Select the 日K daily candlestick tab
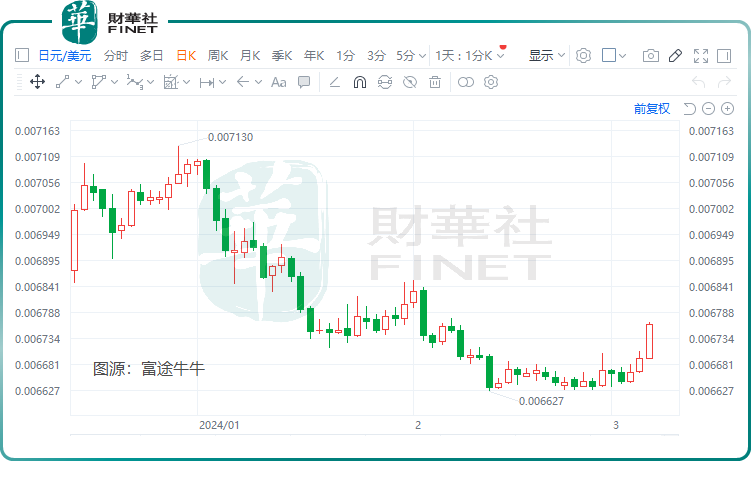751x481 pixels. pyautogui.click(x=186, y=56)
